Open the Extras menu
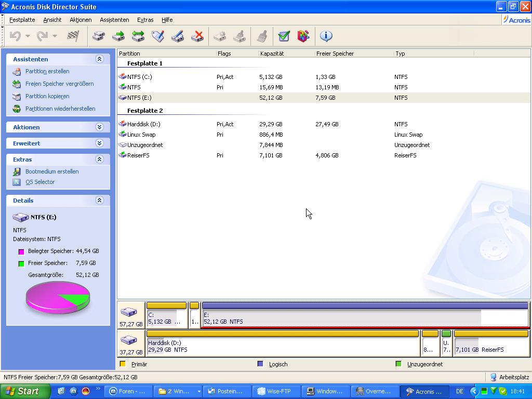This screenshot has height=399, width=532. point(145,20)
